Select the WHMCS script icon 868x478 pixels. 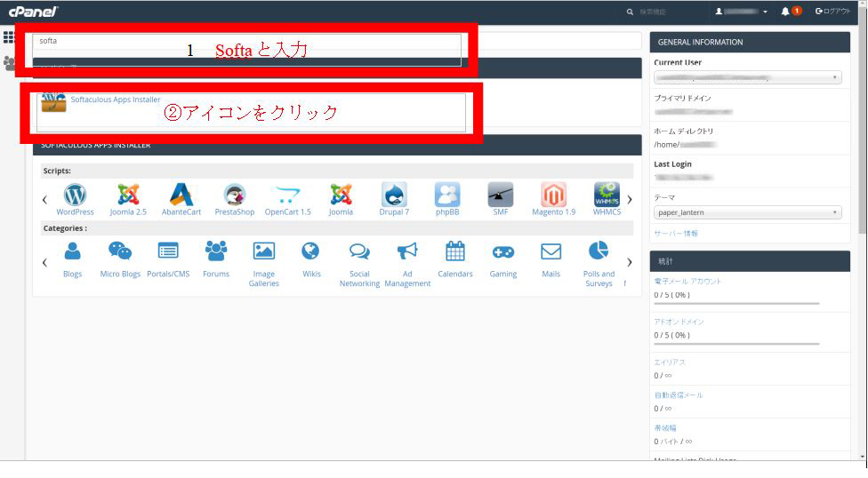pos(607,195)
